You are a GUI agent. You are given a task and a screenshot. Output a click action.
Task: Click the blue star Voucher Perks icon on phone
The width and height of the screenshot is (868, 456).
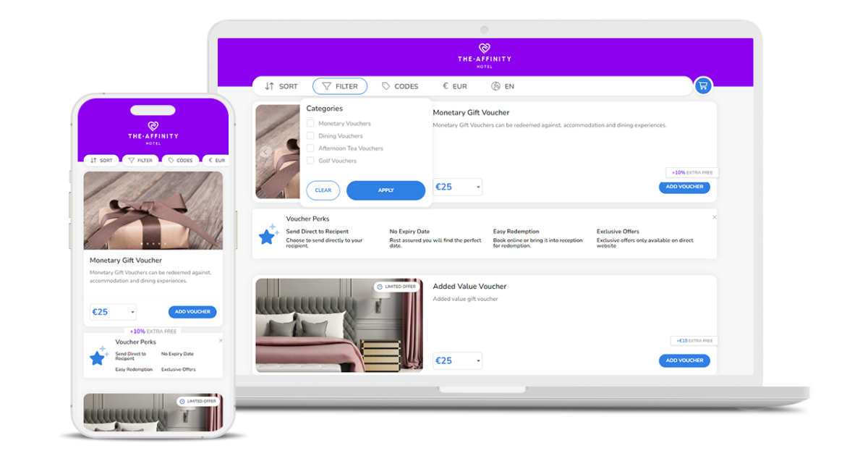98,356
